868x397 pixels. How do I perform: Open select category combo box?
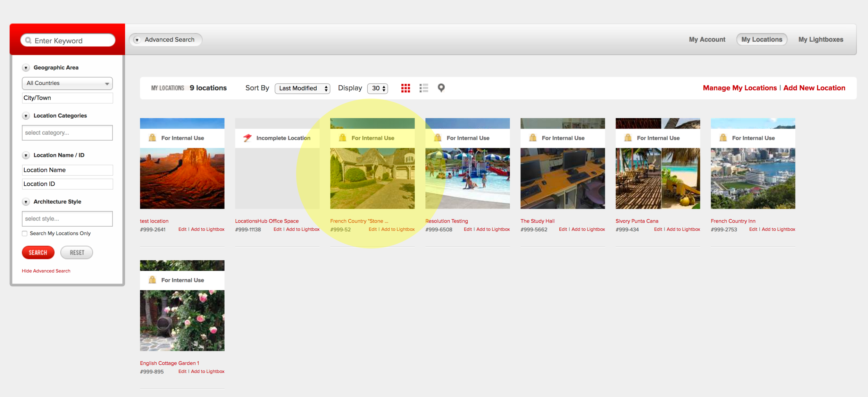coord(67,133)
